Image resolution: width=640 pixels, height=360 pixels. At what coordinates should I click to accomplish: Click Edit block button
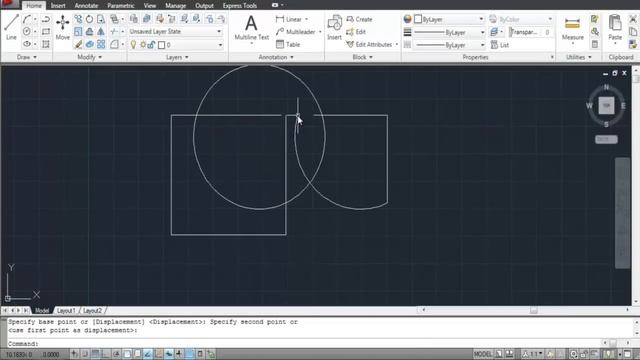click(x=356, y=32)
